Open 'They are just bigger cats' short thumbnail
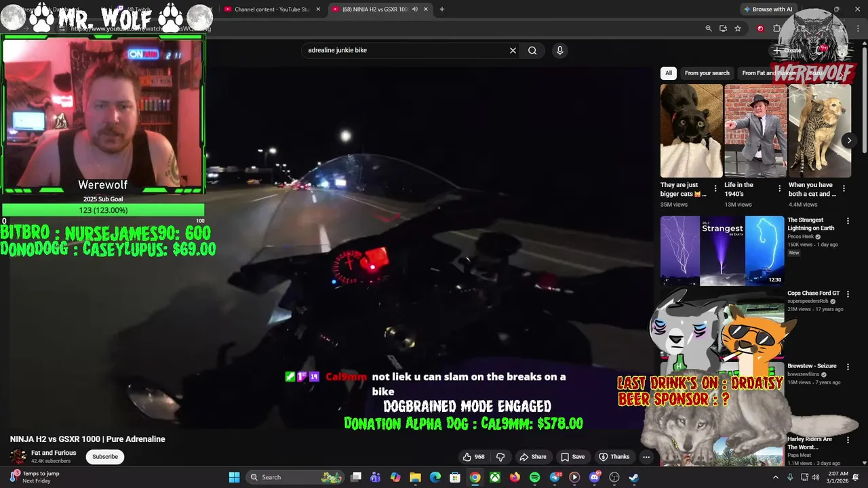Image resolution: width=868 pixels, height=488 pixels. point(692,131)
